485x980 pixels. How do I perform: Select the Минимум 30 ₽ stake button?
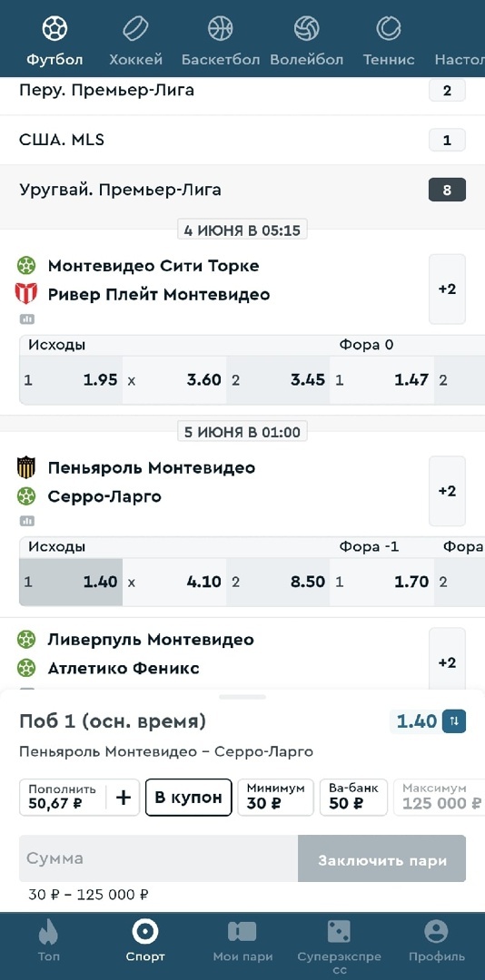click(275, 798)
